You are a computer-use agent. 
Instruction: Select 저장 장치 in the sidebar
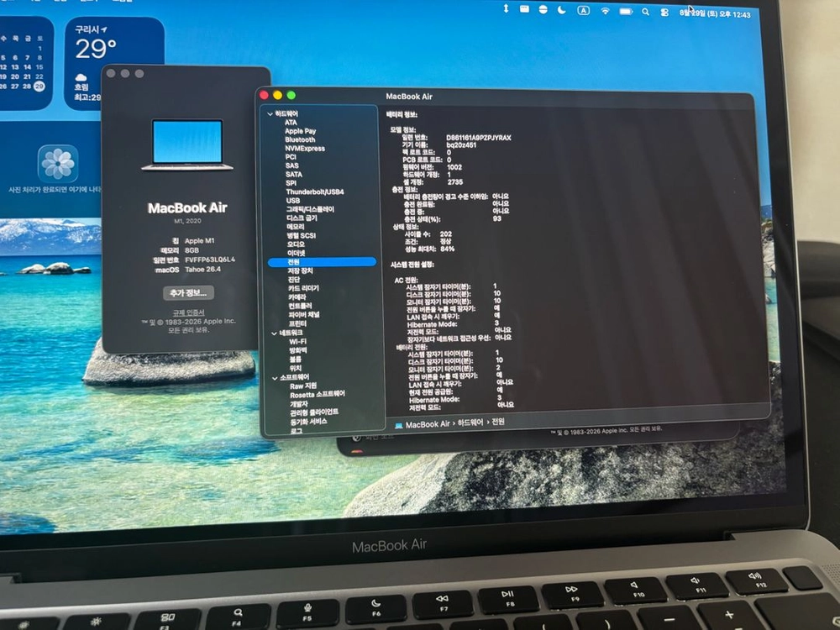click(300, 270)
